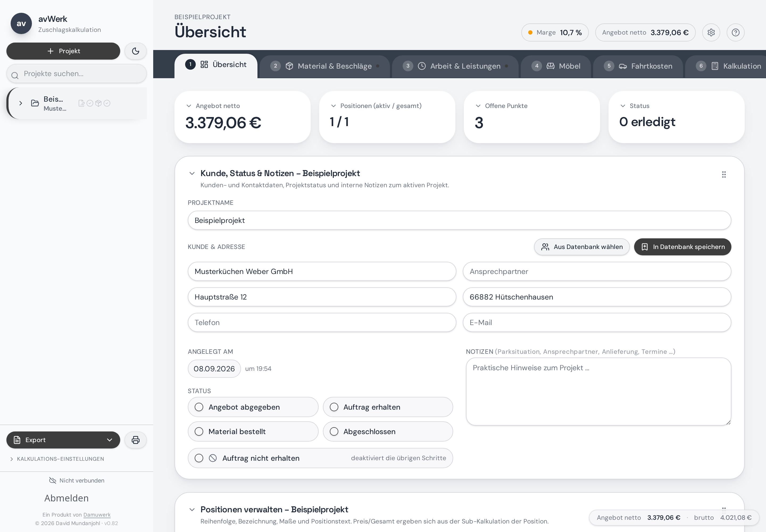Click In Datenbank speichern
The width and height of the screenshot is (766, 532).
tap(682, 247)
